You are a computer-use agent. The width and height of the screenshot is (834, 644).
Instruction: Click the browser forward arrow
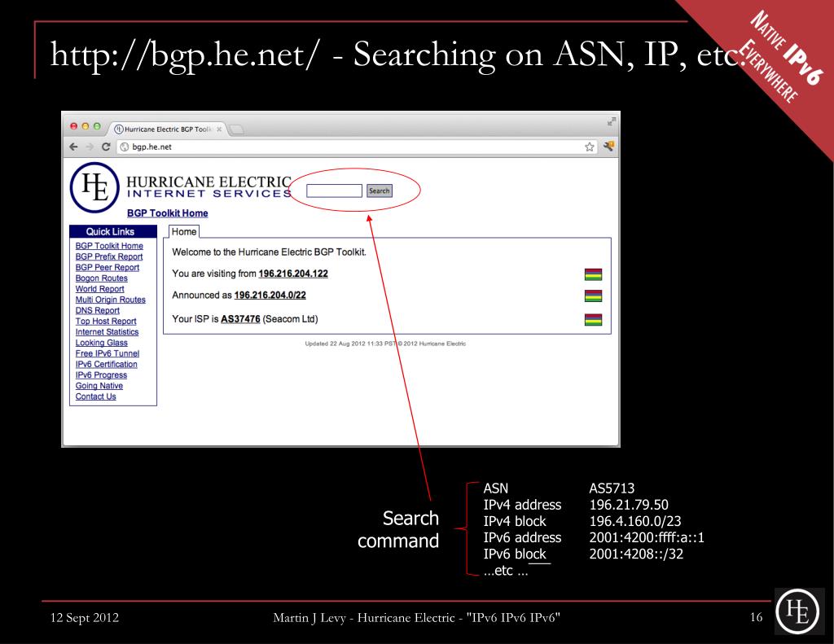[90, 147]
